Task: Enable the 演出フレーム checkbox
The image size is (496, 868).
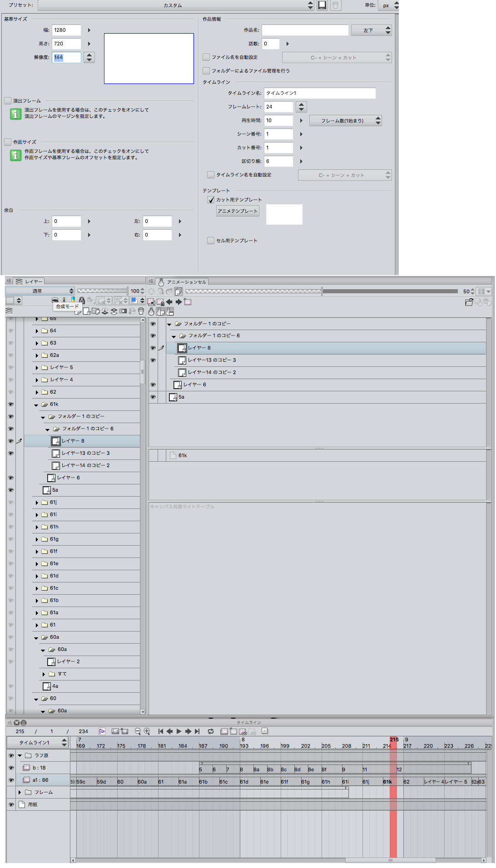Action: click(x=8, y=101)
